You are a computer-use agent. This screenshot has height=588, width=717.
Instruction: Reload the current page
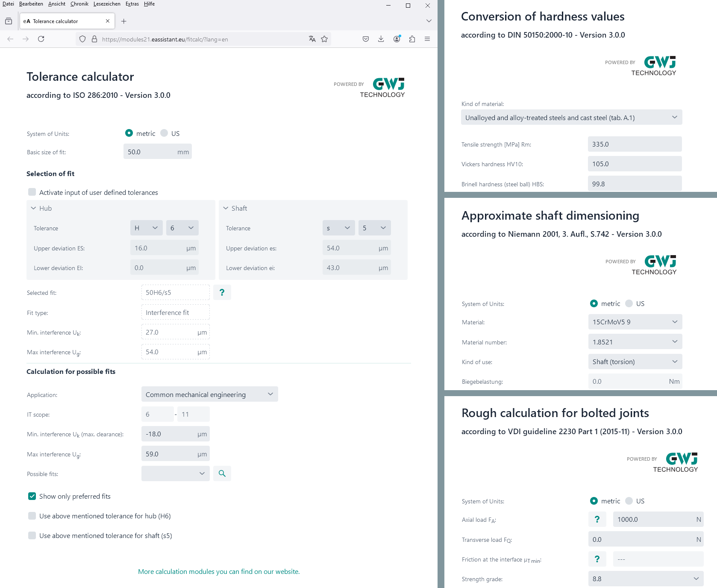[41, 39]
